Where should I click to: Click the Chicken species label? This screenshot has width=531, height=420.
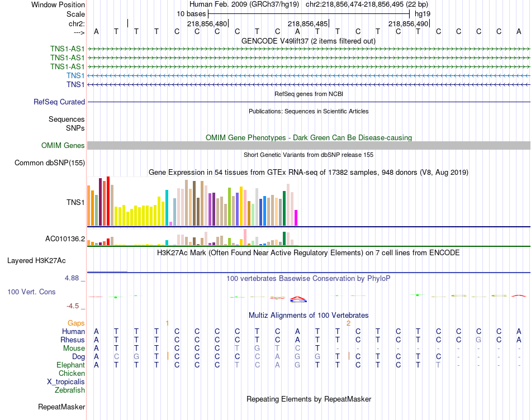[x=72, y=373]
